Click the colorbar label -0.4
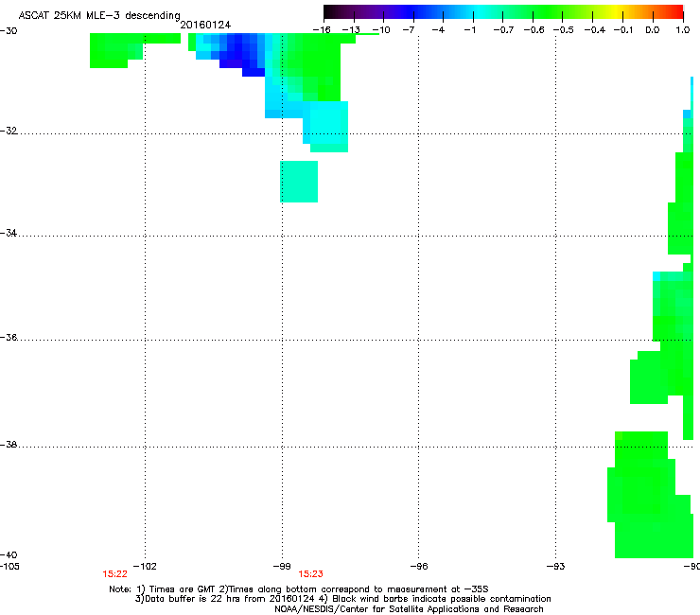 pos(595,30)
